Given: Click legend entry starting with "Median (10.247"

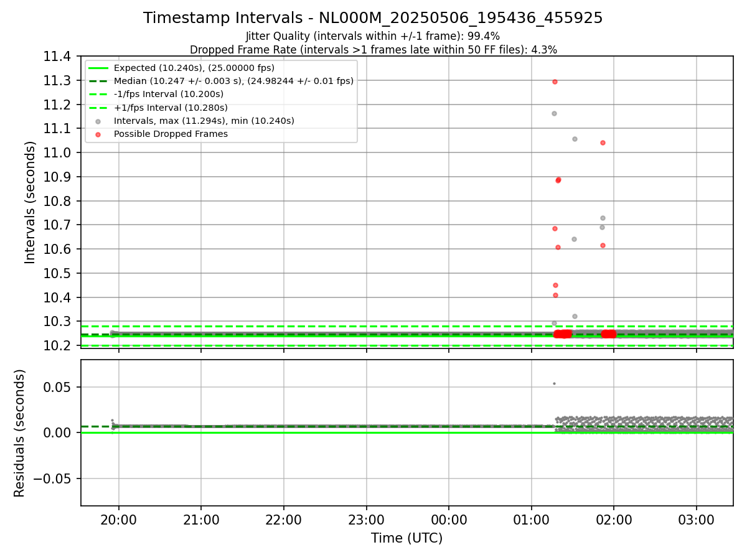Looking at the screenshot, I should click(233, 81).
